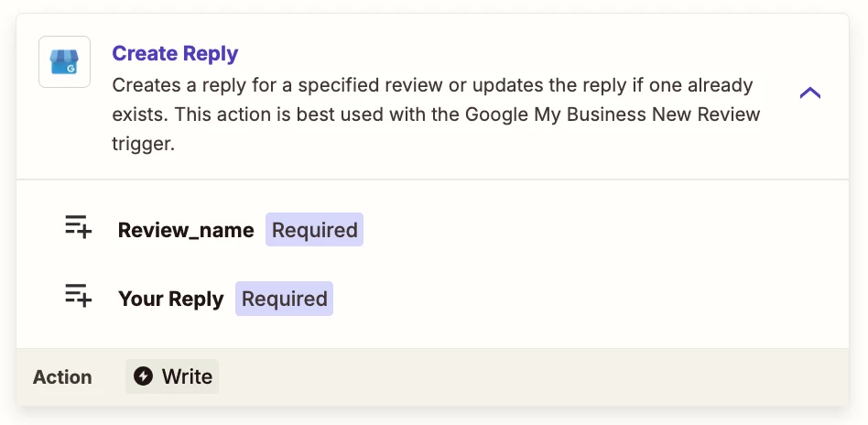
Task: Select the Your Reply field label
Action: pos(171,299)
